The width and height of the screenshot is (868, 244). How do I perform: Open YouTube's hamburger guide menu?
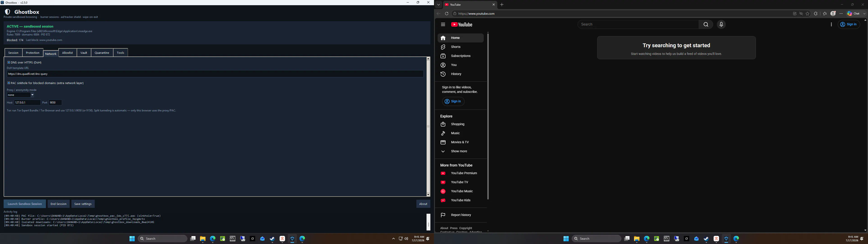point(443,25)
